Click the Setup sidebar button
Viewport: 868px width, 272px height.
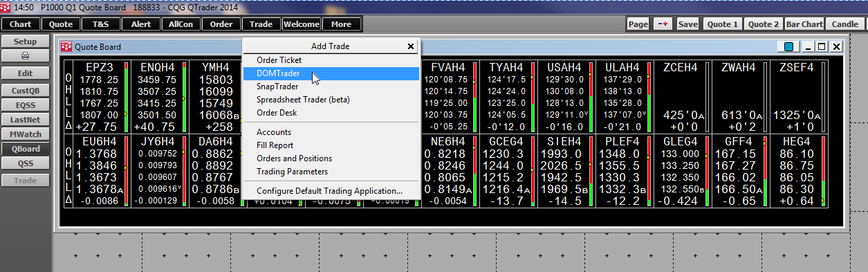click(25, 42)
